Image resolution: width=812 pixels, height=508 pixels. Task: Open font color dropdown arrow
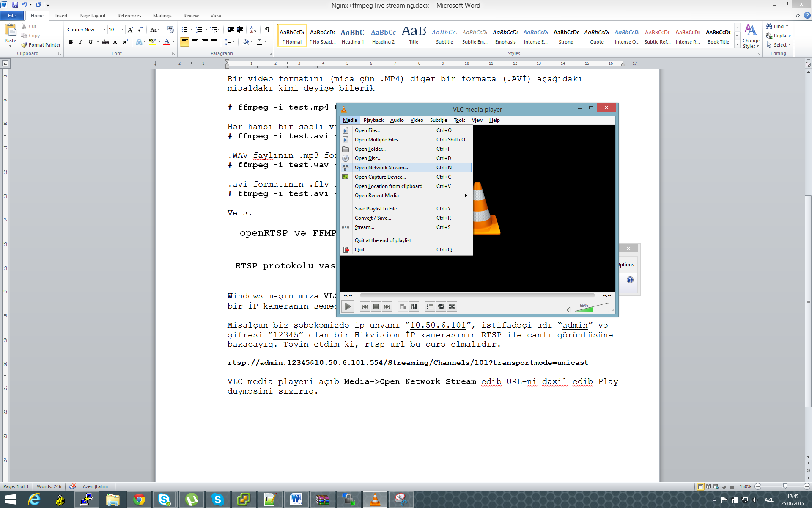point(173,42)
